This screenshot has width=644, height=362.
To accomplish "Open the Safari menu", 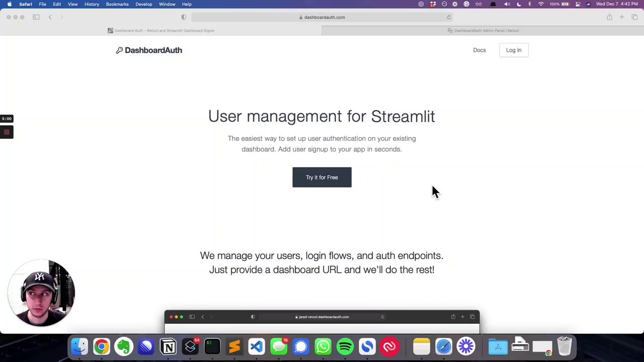I will (x=26, y=4).
